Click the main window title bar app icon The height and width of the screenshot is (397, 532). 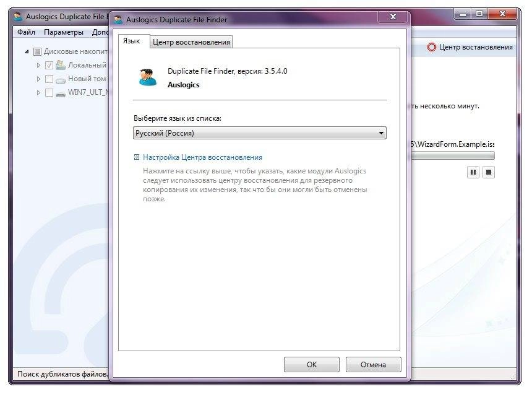click(18, 16)
